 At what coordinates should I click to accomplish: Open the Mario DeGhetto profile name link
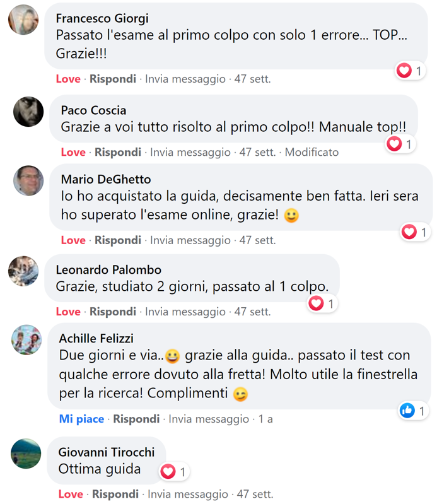(x=106, y=179)
